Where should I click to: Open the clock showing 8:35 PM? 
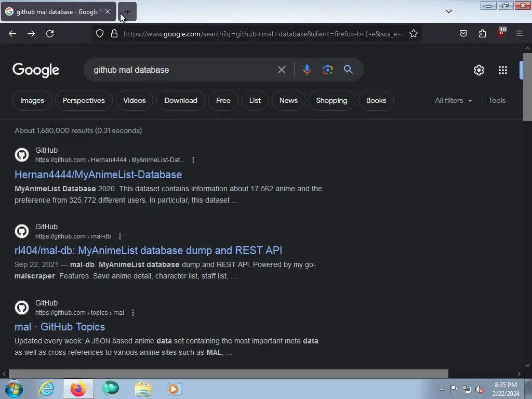pos(506,389)
